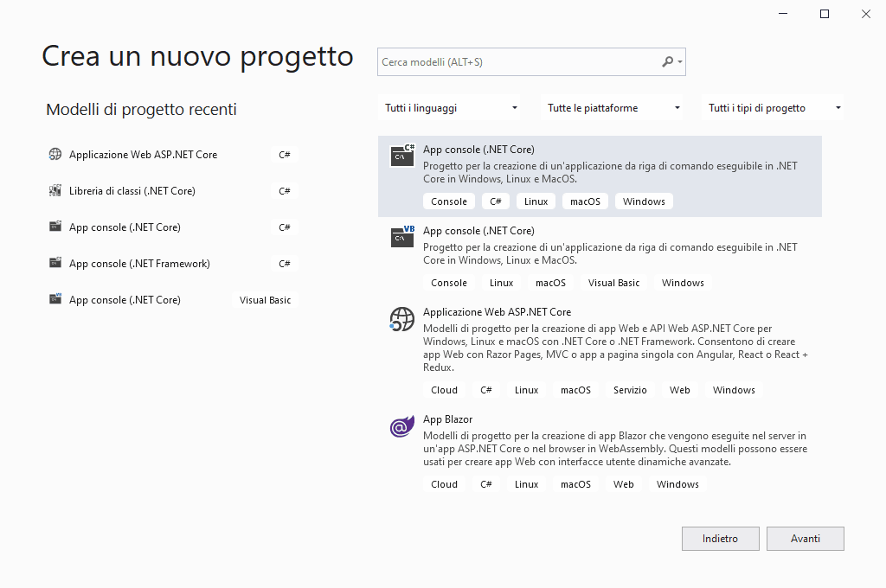
Task: Select the C# App console (.NET Core) template title
Action: point(478,149)
